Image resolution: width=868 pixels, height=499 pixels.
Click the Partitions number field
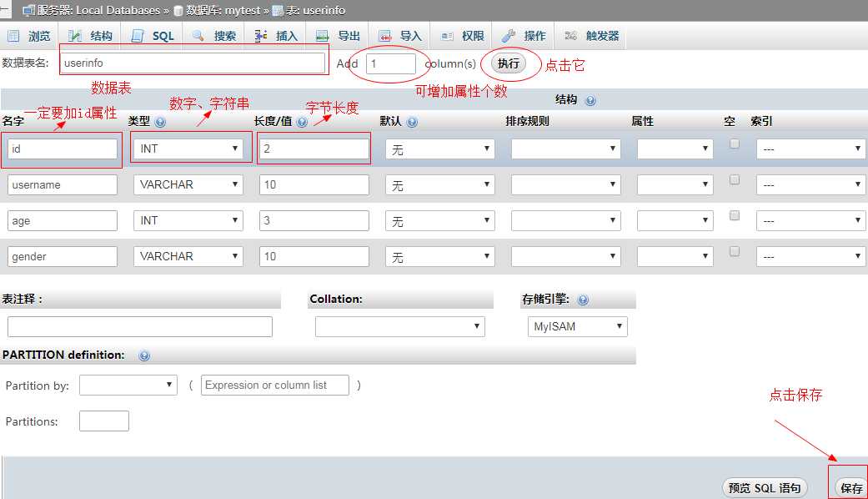(x=104, y=421)
